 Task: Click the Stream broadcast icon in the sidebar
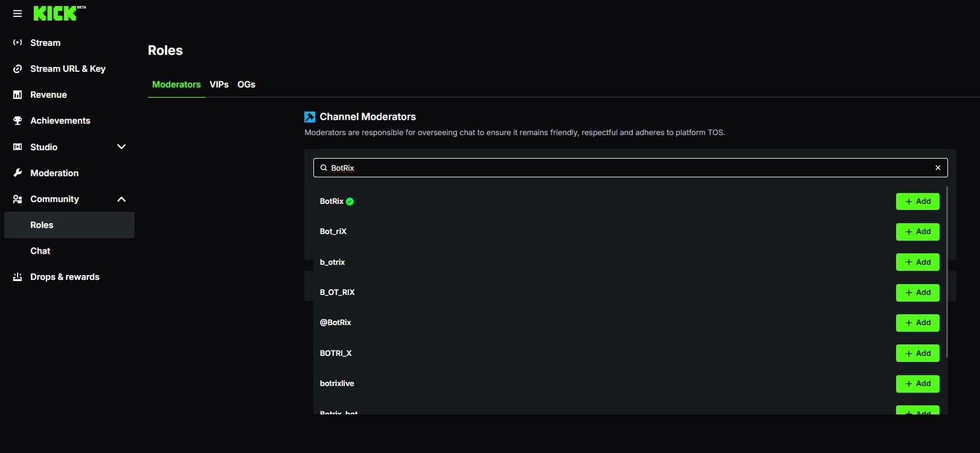18,43
